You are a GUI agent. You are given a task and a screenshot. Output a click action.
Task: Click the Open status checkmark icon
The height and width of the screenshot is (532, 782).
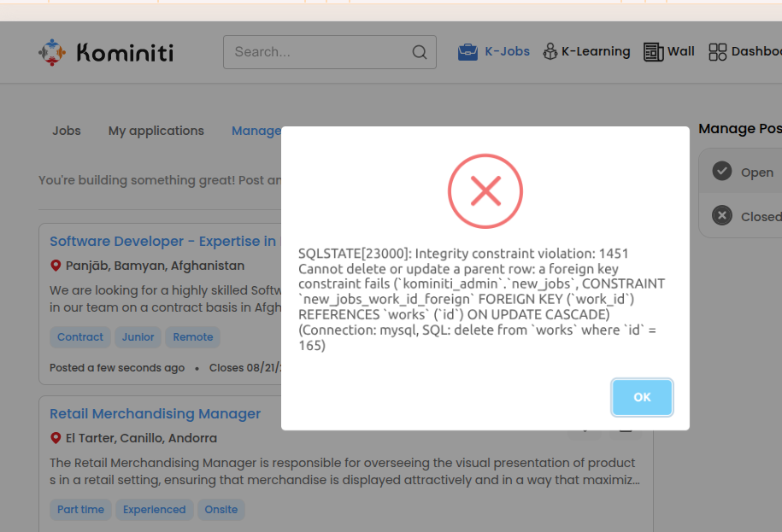[722, 172]
